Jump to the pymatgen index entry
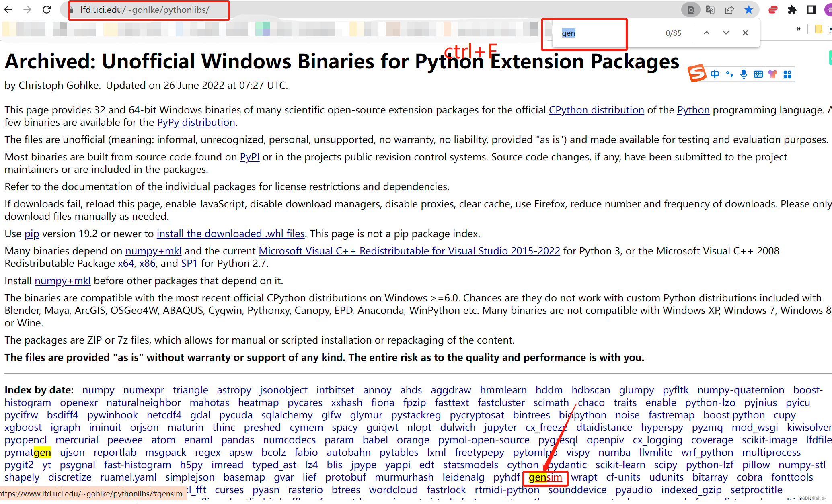832x504 pixels. point(28,452)
